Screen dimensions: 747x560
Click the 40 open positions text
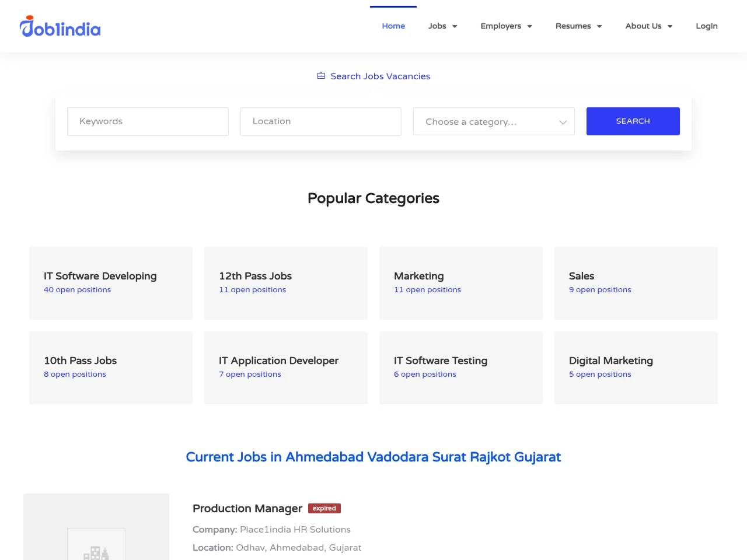tap(77, 290)
